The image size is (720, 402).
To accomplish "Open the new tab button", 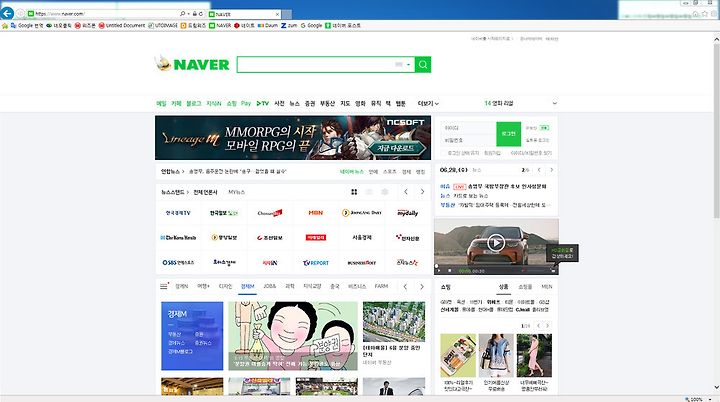I will [287, 14].
